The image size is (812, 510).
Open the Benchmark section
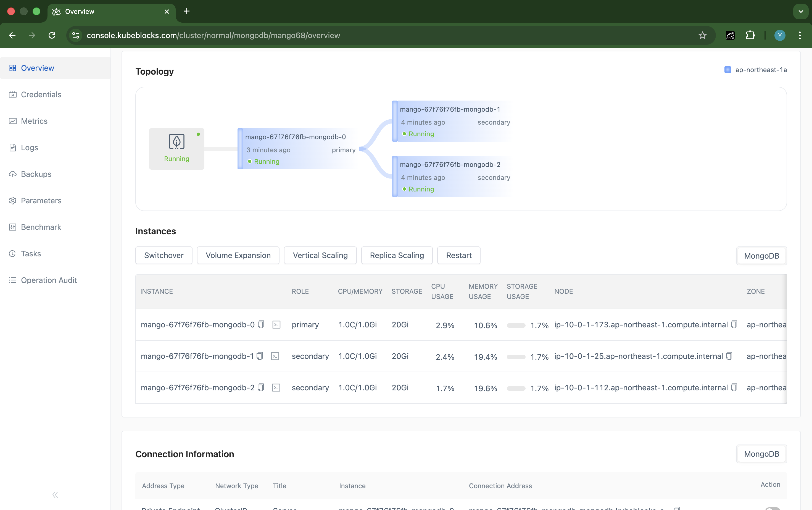coord(41,227)
